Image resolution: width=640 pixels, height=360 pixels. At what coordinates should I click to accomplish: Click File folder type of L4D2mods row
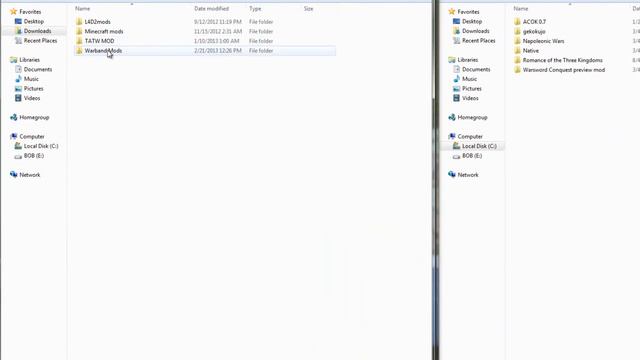pyautogui.click(x=261, y=22)
